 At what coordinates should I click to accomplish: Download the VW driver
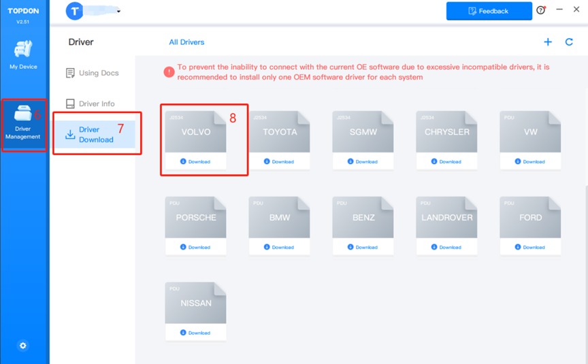click(x=530, y=161)
